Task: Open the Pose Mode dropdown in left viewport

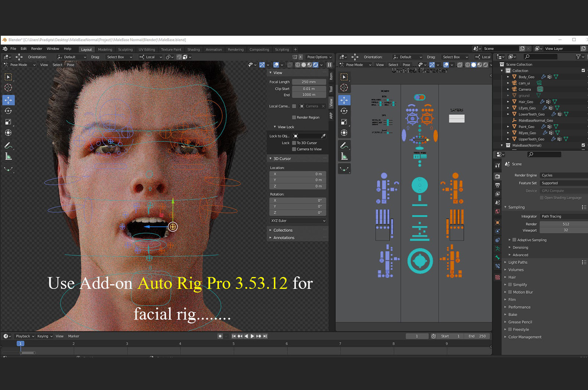Action: pyautogui.click(x=19, y=65)
